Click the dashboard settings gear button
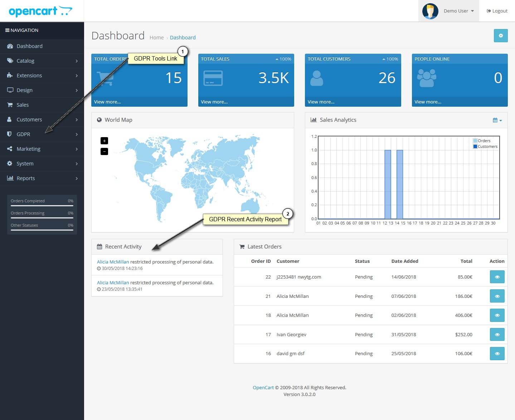Viewport: 515px width, 420px height. point(501,35)
